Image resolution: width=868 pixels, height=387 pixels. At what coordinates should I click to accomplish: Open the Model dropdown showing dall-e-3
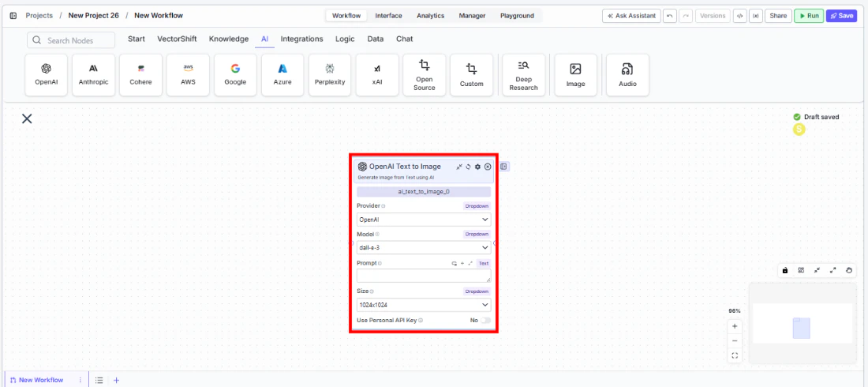pyautogui.click(x=424, y=247)
